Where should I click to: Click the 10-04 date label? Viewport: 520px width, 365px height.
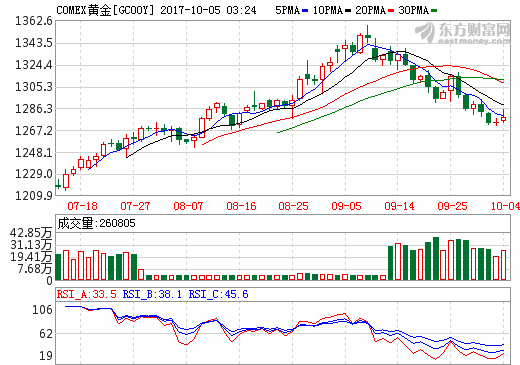pos(505,206)
